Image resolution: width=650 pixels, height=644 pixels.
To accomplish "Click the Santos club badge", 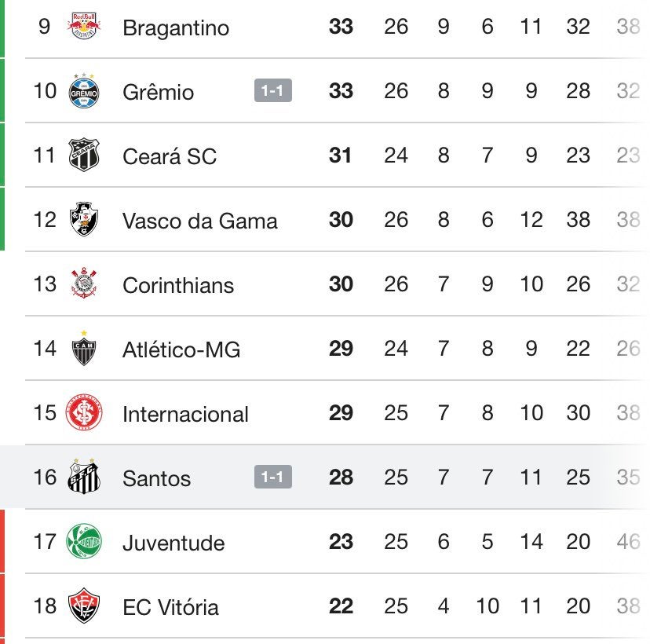I will [83, 478].
